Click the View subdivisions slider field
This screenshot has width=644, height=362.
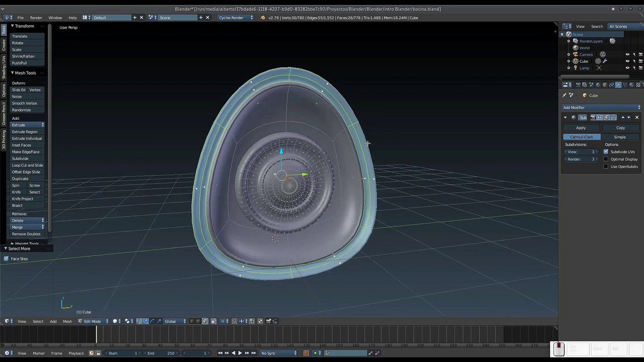(581, 152)
